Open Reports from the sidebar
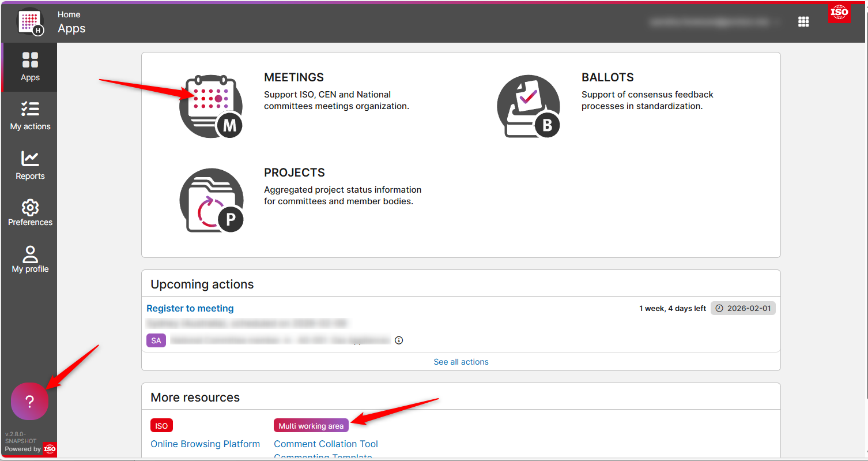Image resolution: width=868 pixels, height=461 pixels. coord(30,166)
